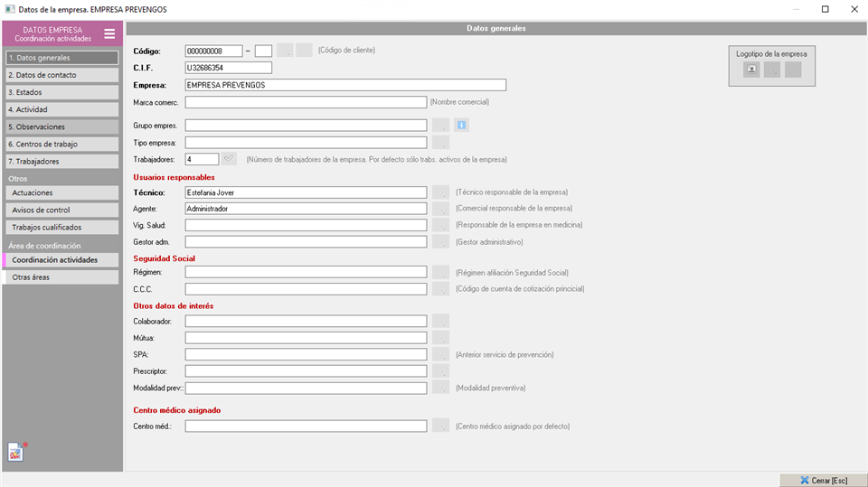Click into the C.I.F. text field
The image size is (868, 487).
tap(228, 68)
